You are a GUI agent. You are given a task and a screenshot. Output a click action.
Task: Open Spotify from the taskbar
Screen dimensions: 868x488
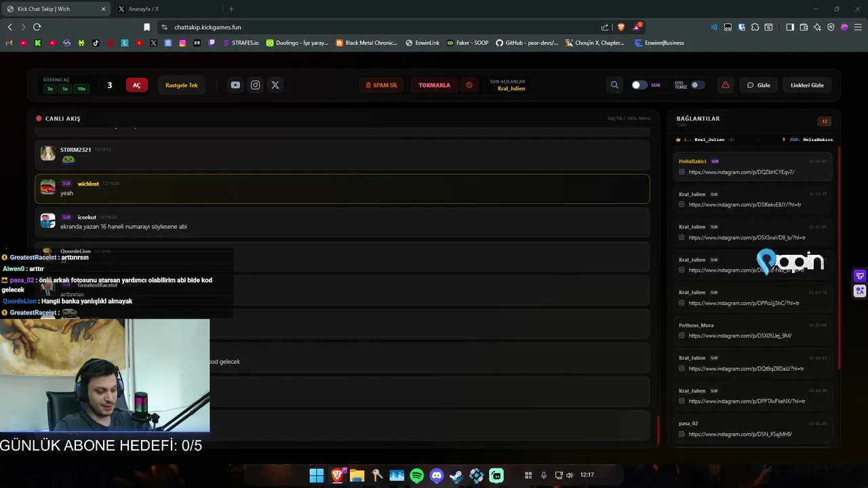pyautogui.click(x=416, y=476)
